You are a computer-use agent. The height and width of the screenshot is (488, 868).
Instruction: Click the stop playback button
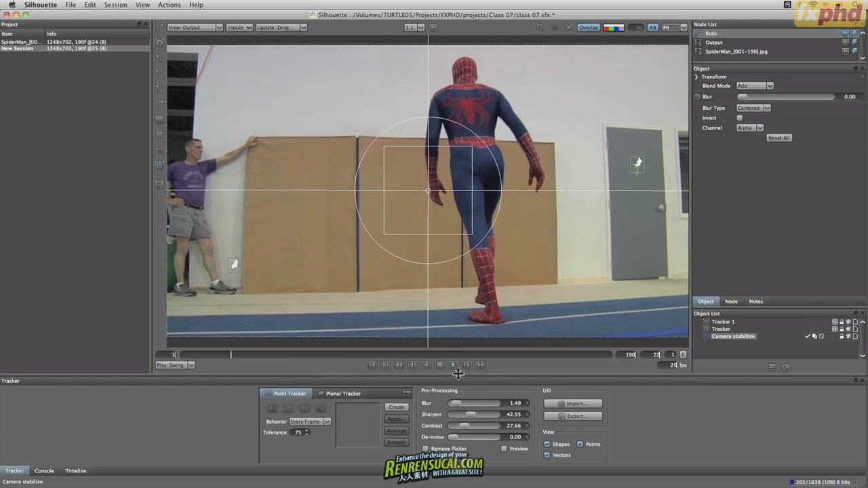point(439,365)
